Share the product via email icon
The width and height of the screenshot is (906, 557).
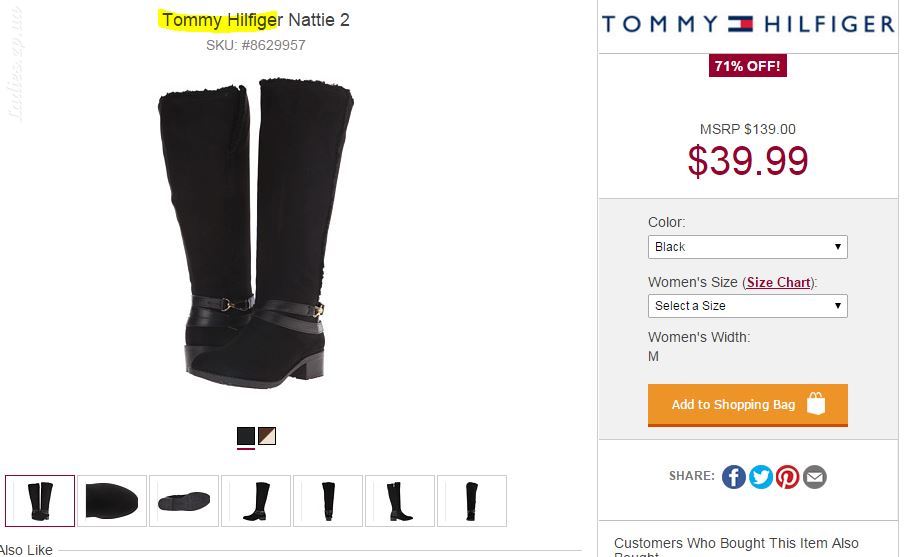point(815,477)
